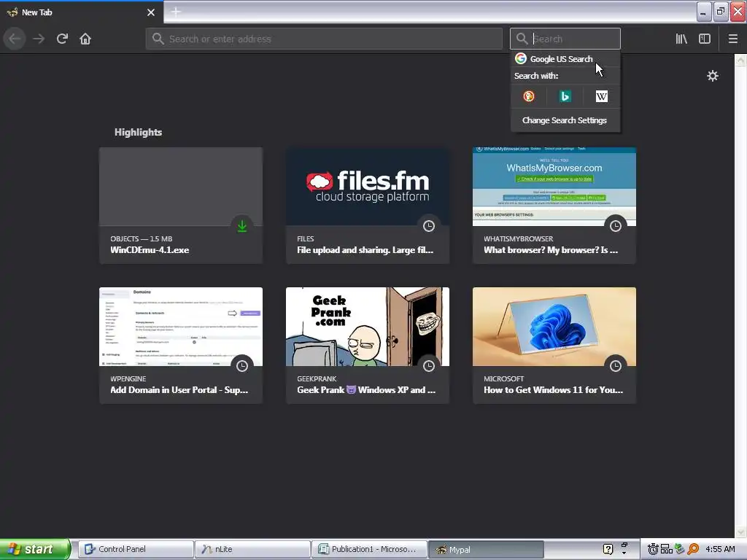
Task: Click the address bar field
Action: [x=324, y=39]
